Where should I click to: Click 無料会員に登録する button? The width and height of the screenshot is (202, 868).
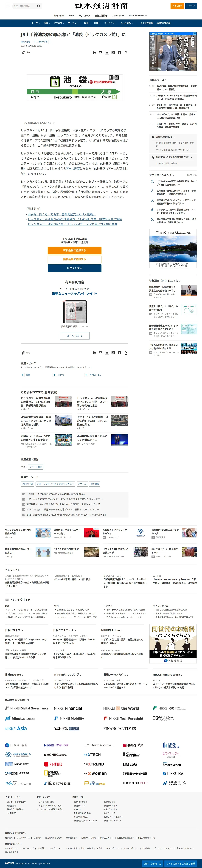(x=75, y=259)
